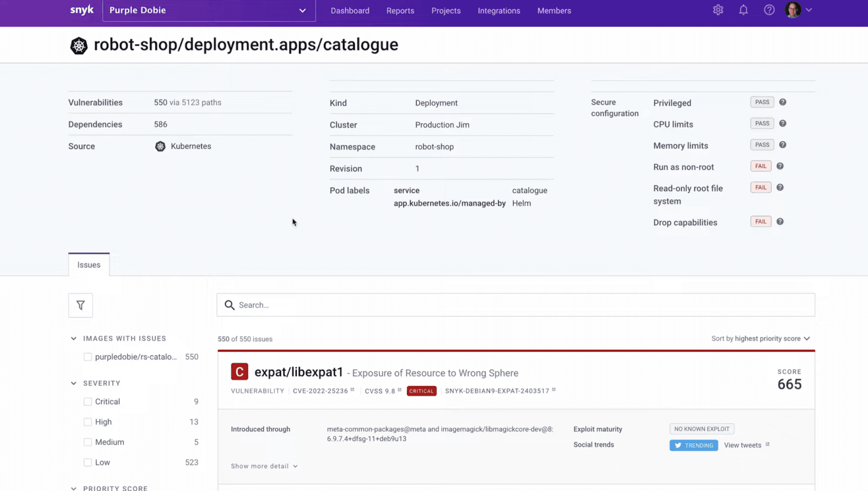Click help icon next to Run as non-root
868x491 pixels.
(780, 166)
